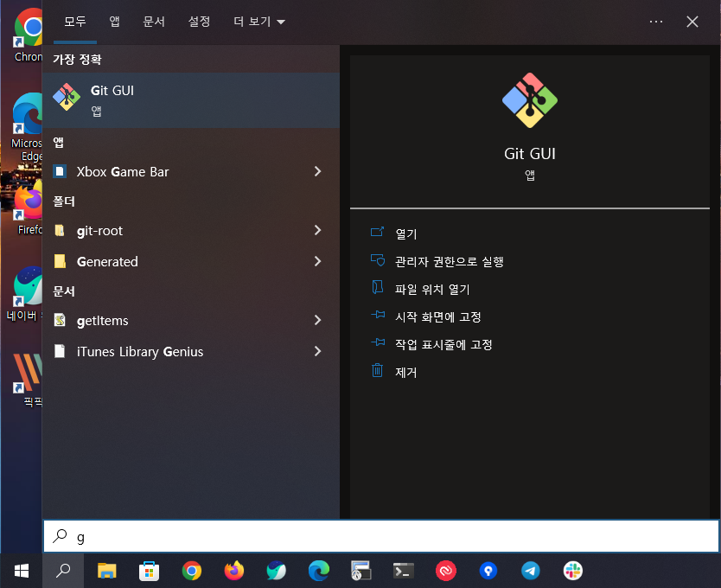Click the trash icon beside 제거
Image resolution: width=721 pixels, height=588 pixels.
[377, 370]
